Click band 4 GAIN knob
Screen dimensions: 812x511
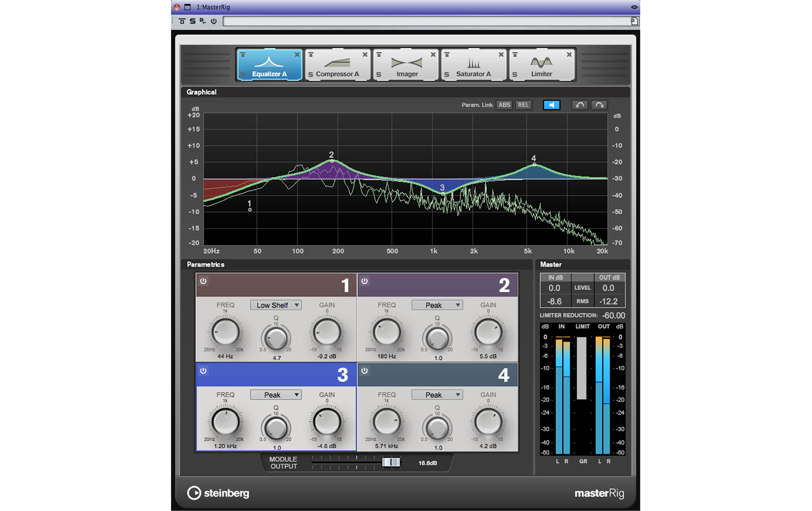coord(488,422)
